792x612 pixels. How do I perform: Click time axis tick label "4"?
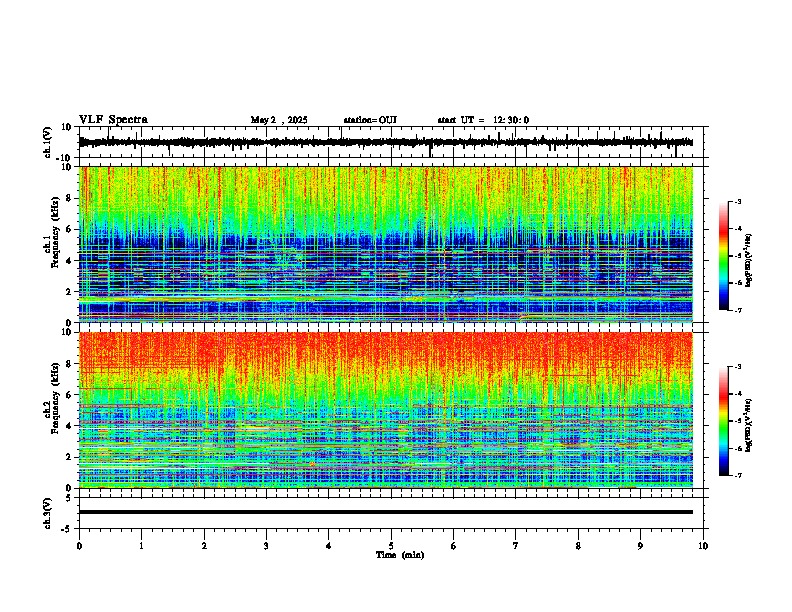tap(329, 546)
